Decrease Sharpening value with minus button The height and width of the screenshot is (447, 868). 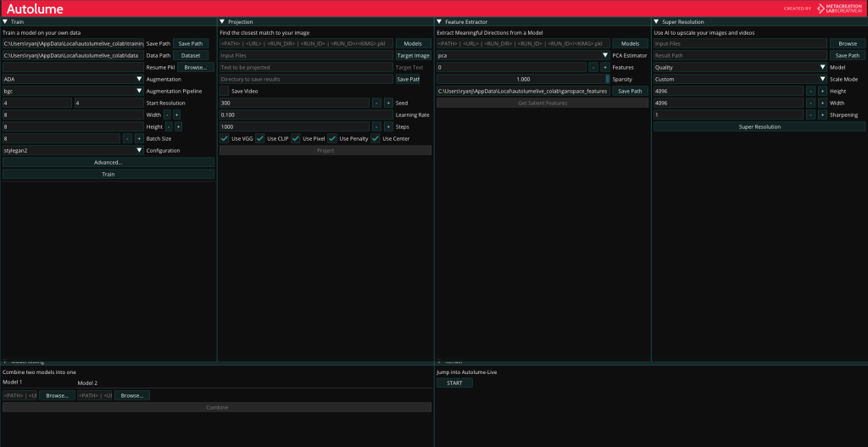coord(810,115)
